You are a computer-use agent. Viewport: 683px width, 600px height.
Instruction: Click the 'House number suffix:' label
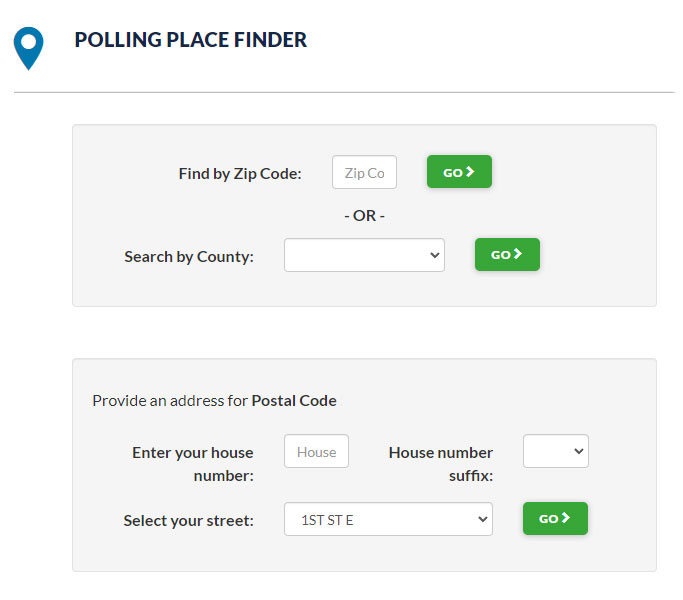[441, 463]
